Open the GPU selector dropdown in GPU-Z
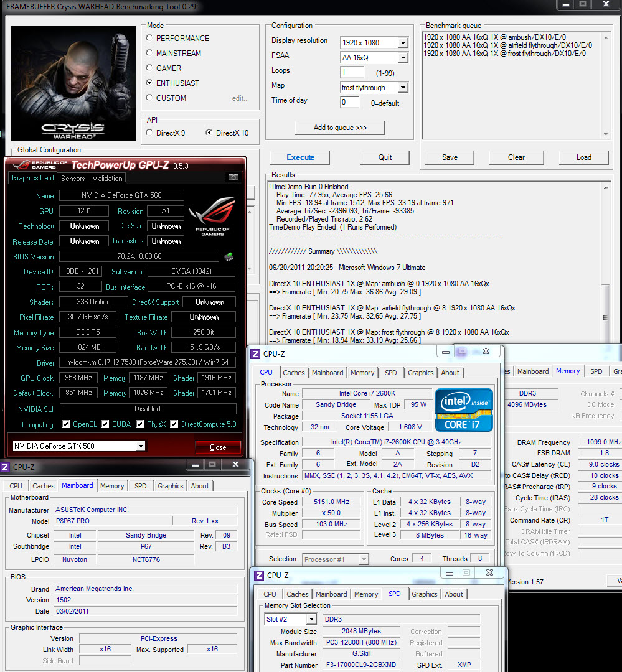Screen dimensions: 622x672 coord(141,446)
